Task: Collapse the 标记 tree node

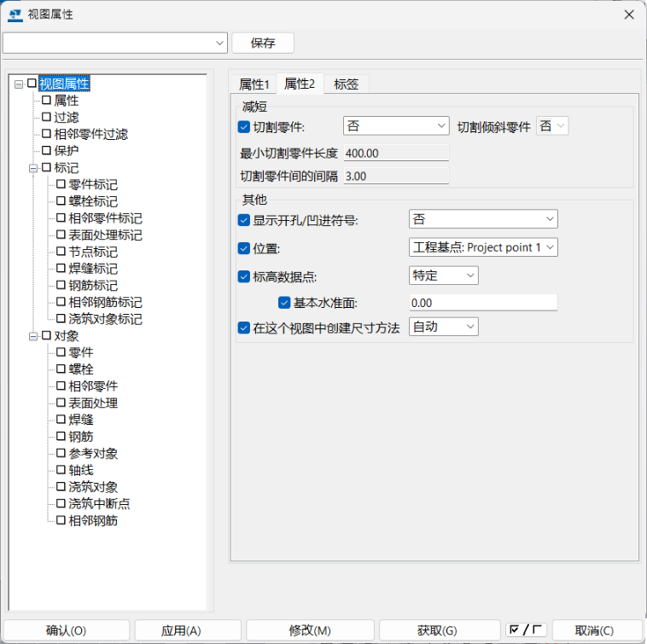Action: tap(33, 168)
